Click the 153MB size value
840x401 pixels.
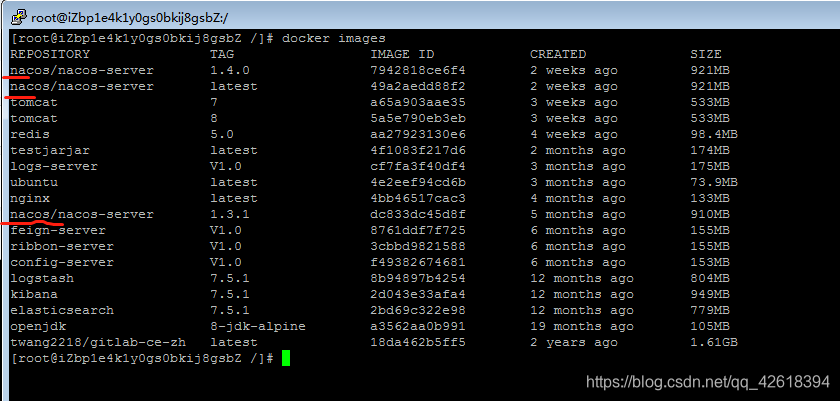pyautogui.click(x=710, y=263)
